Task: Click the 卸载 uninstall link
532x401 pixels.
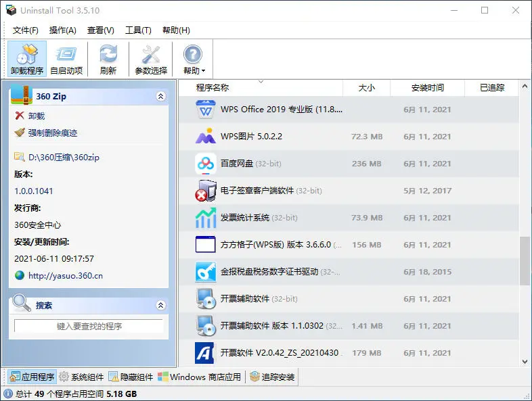Action: coord(37,116)
